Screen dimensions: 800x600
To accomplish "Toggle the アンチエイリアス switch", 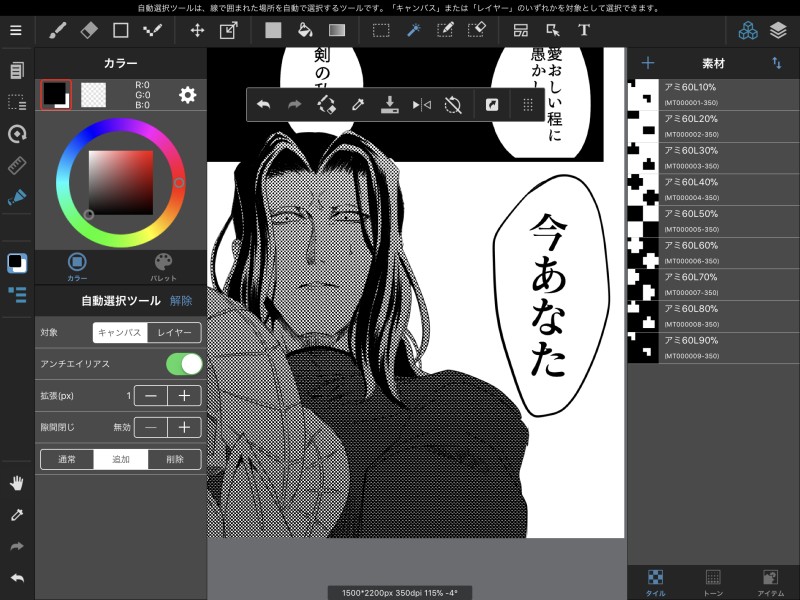I will [184, 364].
